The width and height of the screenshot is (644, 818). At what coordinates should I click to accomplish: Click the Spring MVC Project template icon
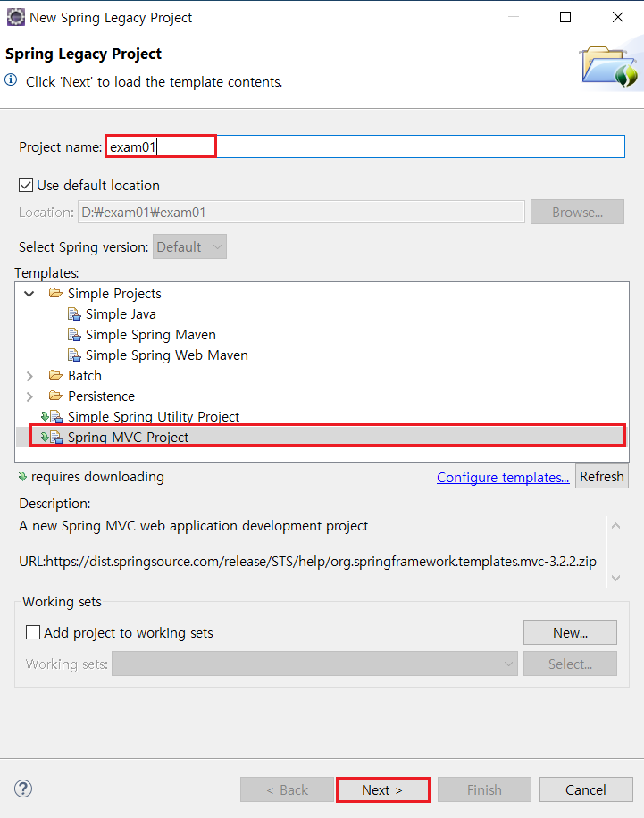pyautogui.click(x=52, y=438)
